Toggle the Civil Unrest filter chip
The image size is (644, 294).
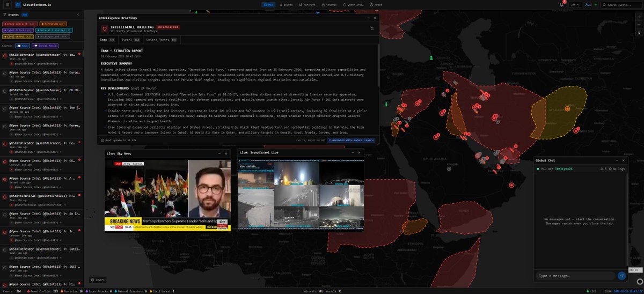coord(18,36)
